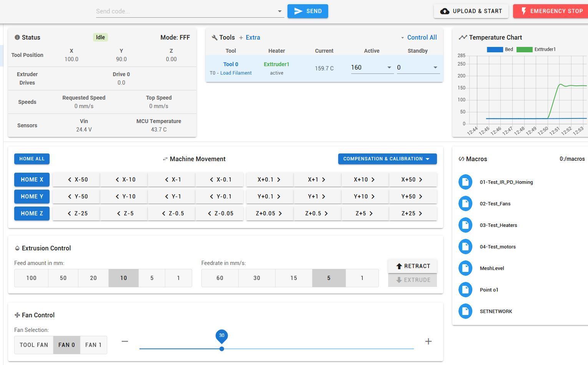Select the Tool Fan option
The image size is (588, 365).
tap(34, 345)
